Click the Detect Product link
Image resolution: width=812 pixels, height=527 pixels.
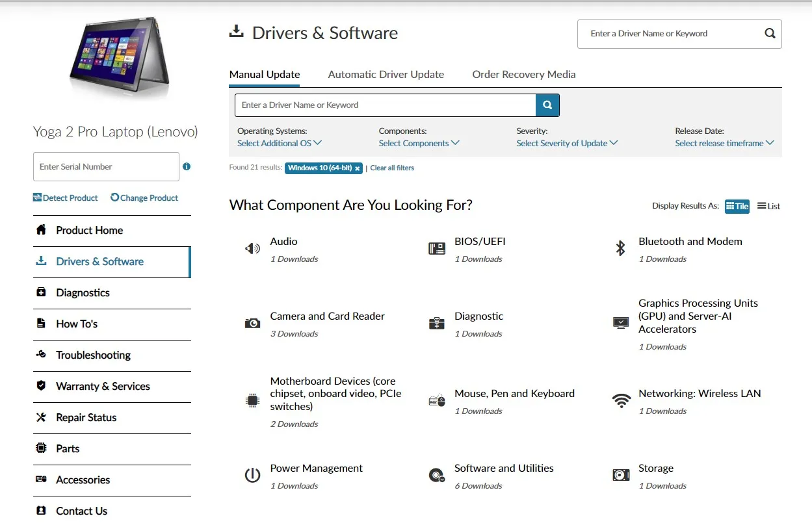[x=66, y=198]
